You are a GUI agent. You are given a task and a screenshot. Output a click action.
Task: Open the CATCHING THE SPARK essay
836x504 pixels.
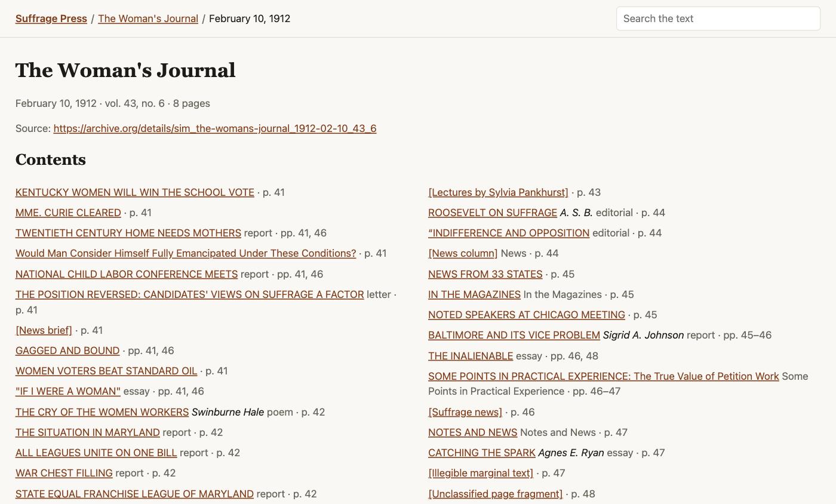point(482,453)
